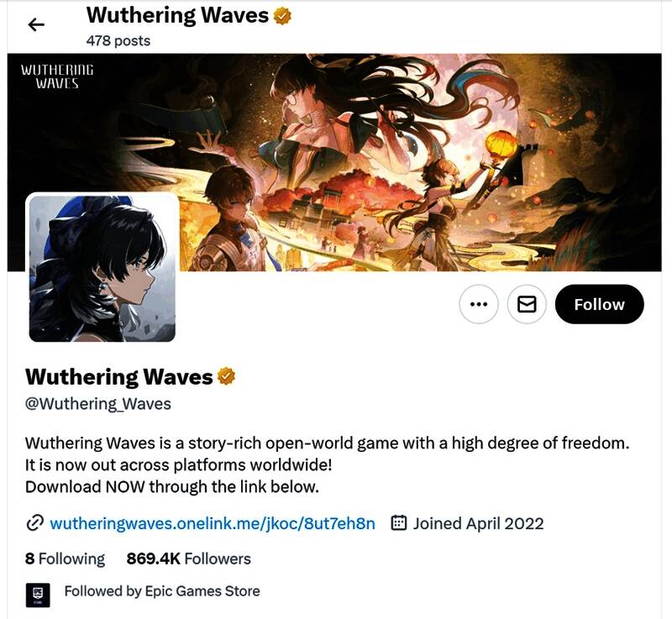Click the verified badge in the top header
The width and height of the screenshot is (672, 619).
(x=282, y=16)
